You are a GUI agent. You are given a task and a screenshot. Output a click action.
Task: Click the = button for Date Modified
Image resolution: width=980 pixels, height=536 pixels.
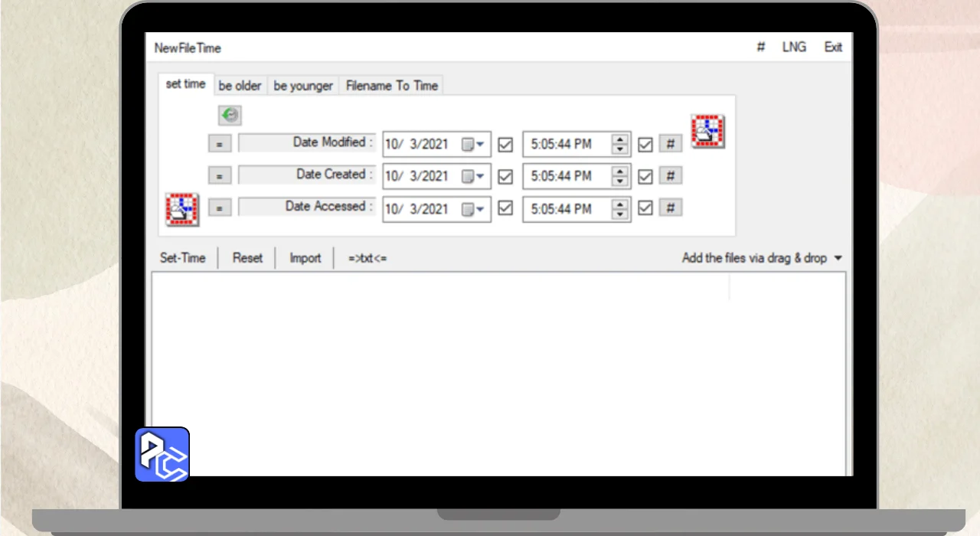(219, 143)
